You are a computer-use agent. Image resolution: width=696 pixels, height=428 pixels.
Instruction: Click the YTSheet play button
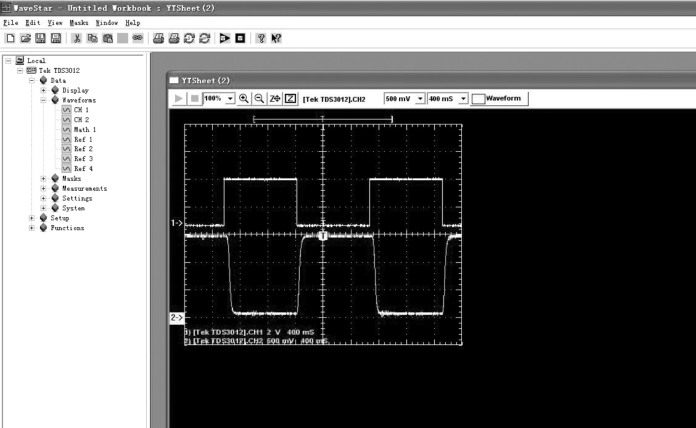179,99
